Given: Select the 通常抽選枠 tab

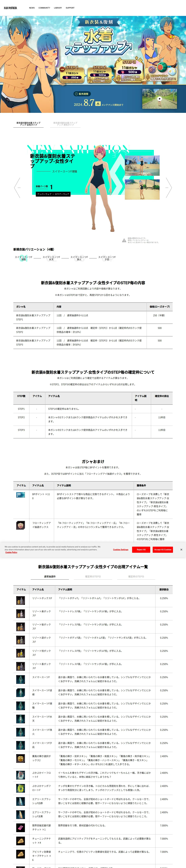Looking at the screenshot, I should [50, 576].
